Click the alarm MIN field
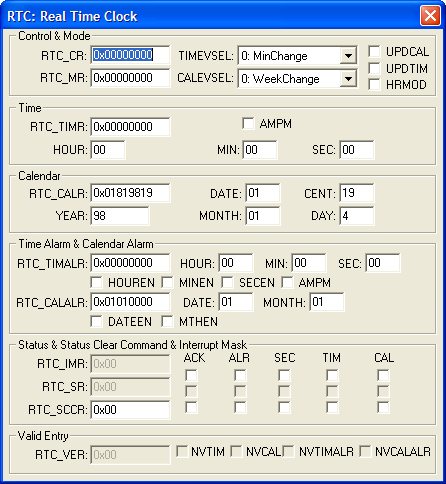446x484 pixels. pyautogui.click(x=309, y=263)
